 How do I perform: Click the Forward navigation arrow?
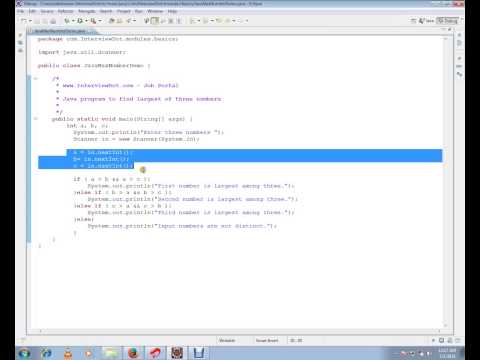tap(241, 21)
